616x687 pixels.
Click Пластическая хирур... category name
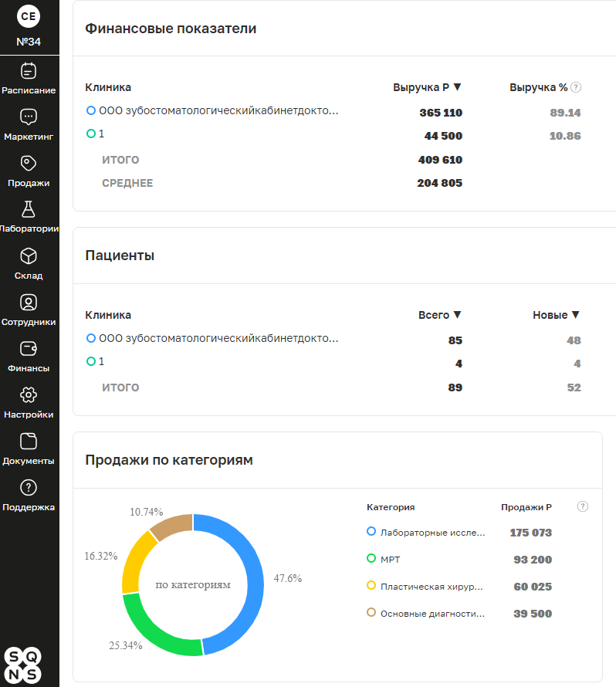(432, 587)
